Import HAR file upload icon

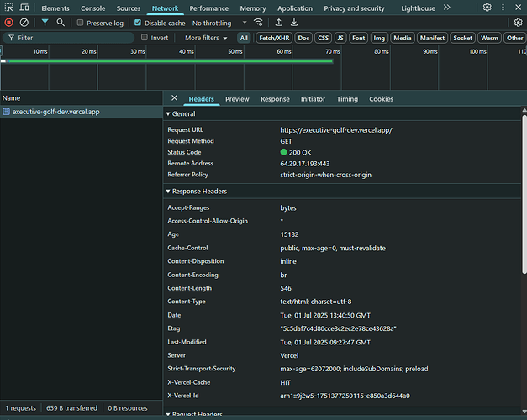tap(278, 23)
